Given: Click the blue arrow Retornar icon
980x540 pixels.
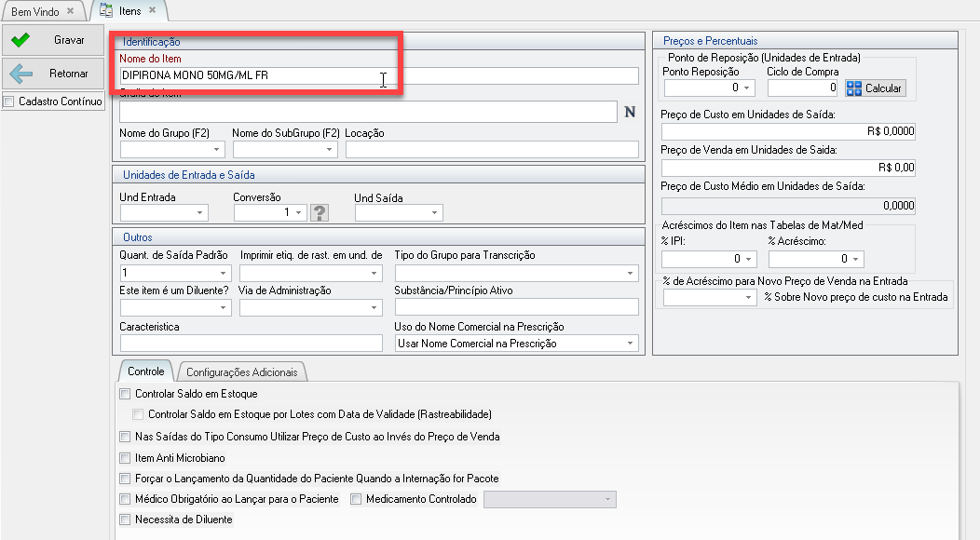Looking at the screenshot, I should coord(21,74).
